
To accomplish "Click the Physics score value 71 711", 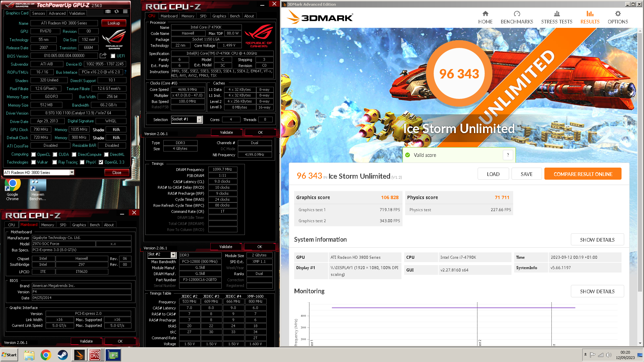I will 502,197.
